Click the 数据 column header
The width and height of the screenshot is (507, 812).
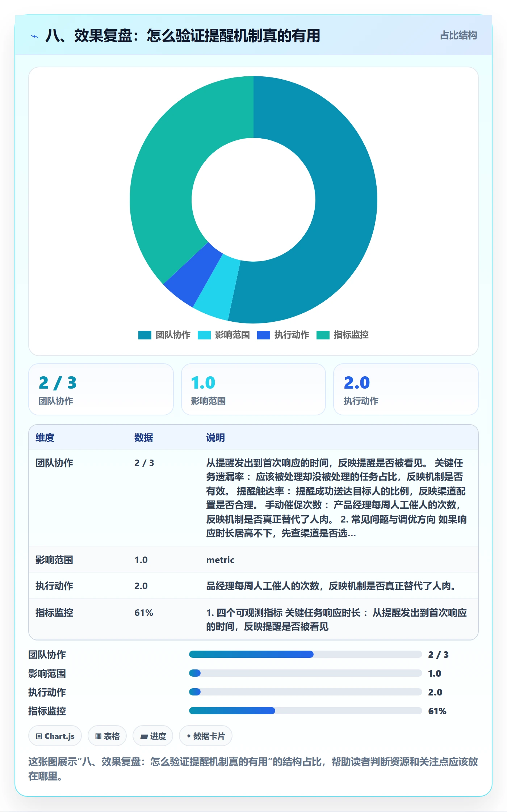pos(144,437)
